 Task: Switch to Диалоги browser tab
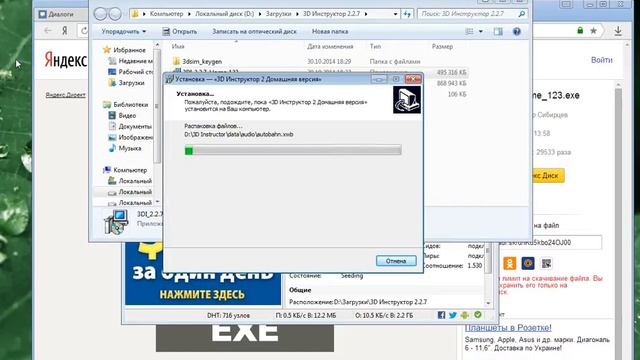tap(61, 14)
